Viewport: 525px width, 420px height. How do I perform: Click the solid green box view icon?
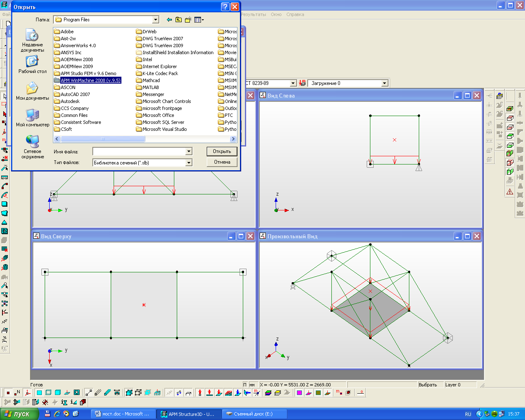point(510,153)
